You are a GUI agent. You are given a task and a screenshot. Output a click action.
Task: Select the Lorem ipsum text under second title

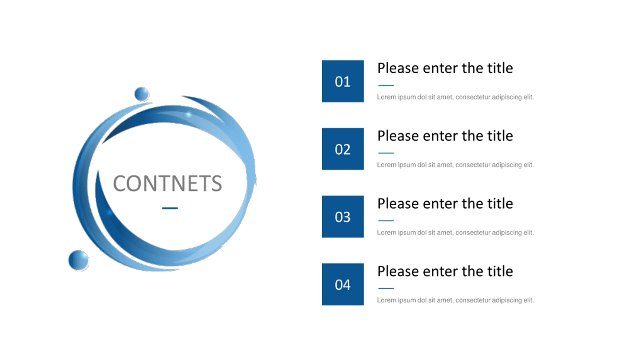[x=455, y=165]
